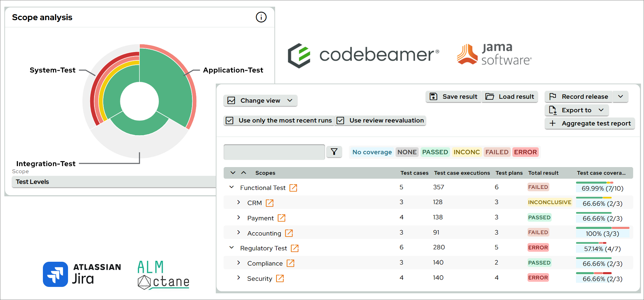Open CRM scope external link icon

pos(269,203)
